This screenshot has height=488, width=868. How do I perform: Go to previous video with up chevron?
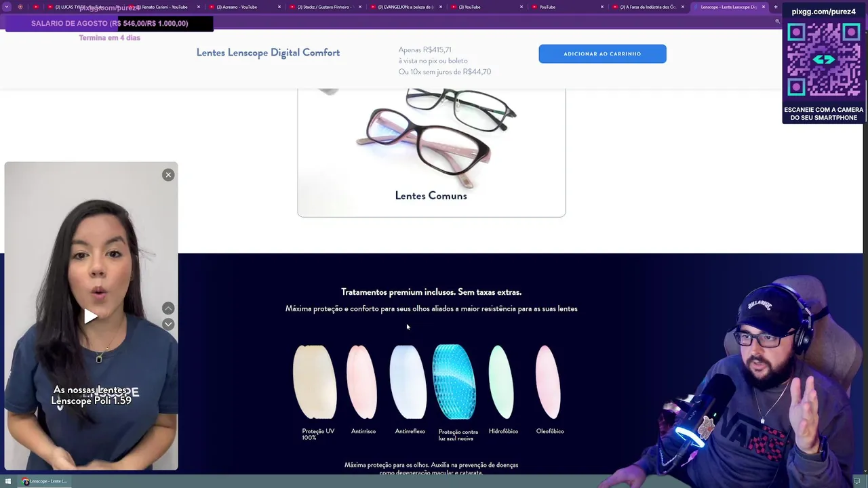click(x=168, y=308)
